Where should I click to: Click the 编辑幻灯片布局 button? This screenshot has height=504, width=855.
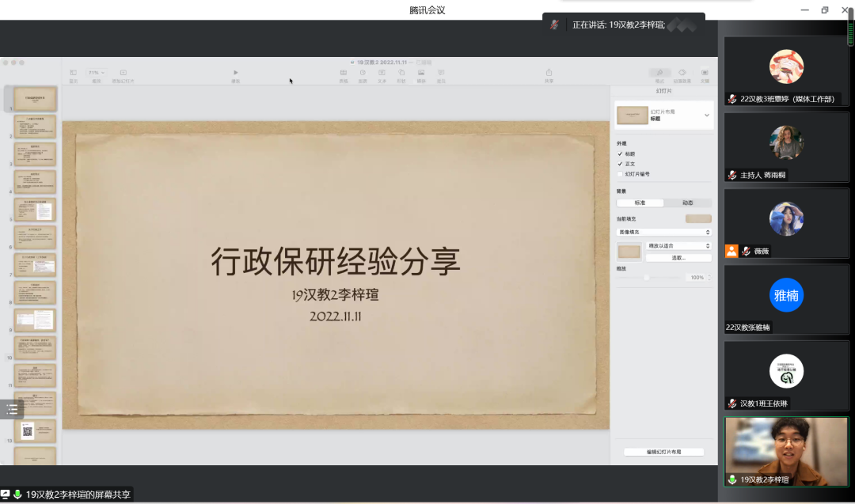click(663, 452)
